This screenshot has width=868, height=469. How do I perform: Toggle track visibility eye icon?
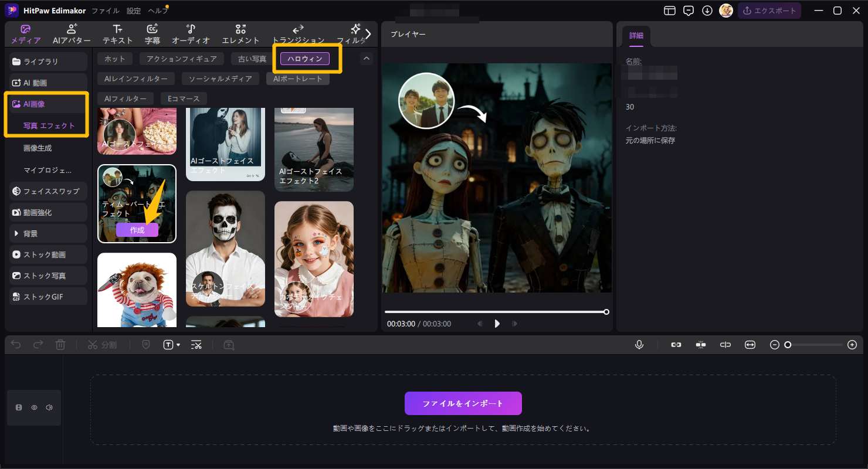tap(34, 407)
